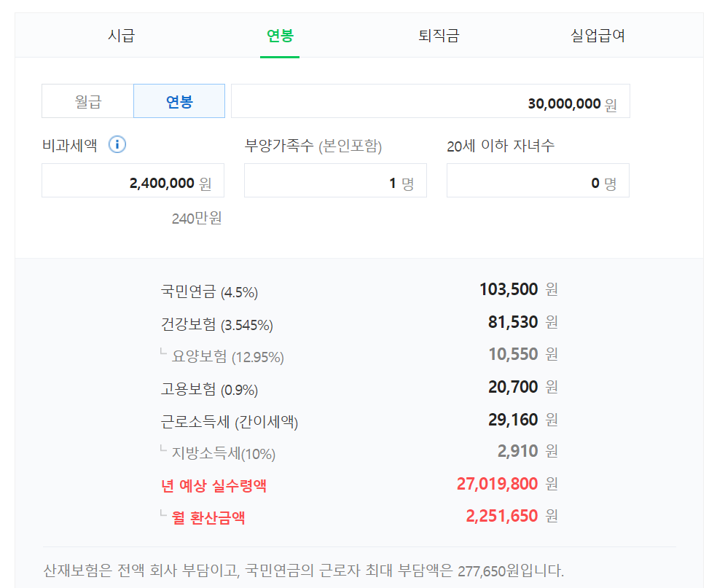This screenshot has height=588, width=717.
Task: Click the 20세 이하 자녀수 input field
Action: [538, 181]
